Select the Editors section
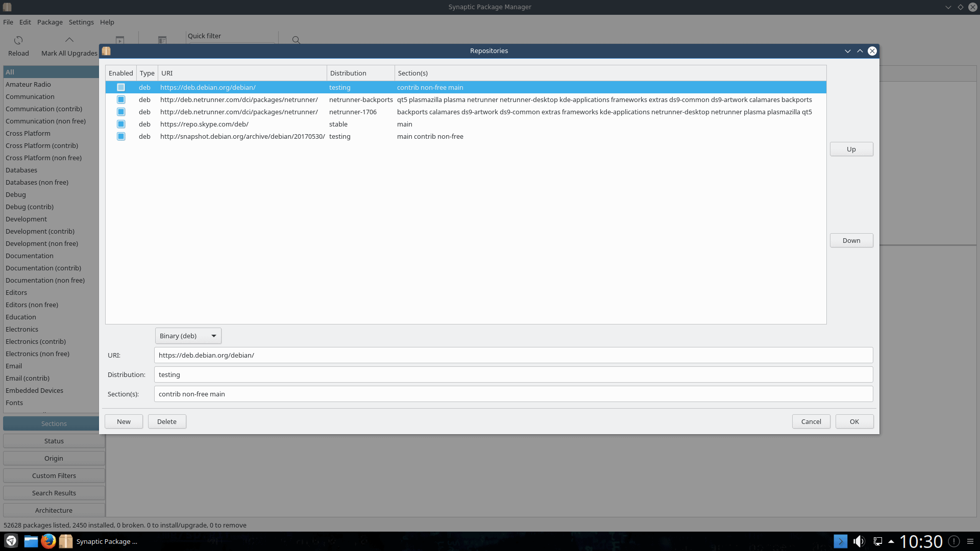This screenshot has height=551, width=980. coord(51,292)
